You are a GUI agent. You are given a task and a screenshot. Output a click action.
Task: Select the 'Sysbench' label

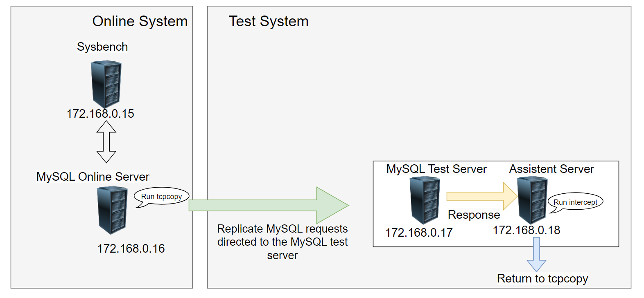pos(102,47)
